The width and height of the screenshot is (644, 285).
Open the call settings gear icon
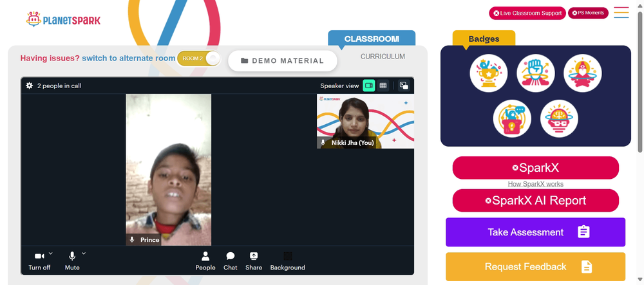[29, 86]
